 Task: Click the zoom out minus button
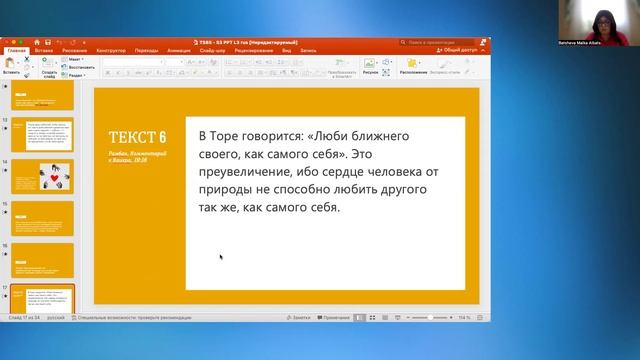(x=408, y=317)
